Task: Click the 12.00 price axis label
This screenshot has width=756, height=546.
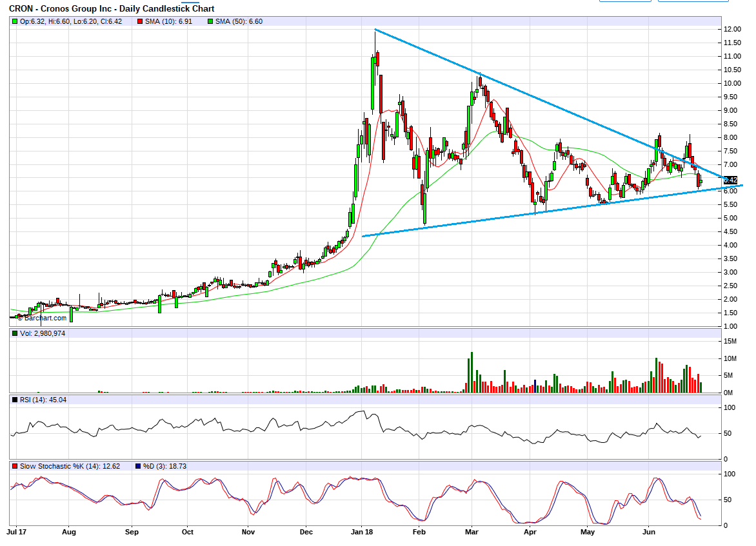Action: (x=732, y=30)
